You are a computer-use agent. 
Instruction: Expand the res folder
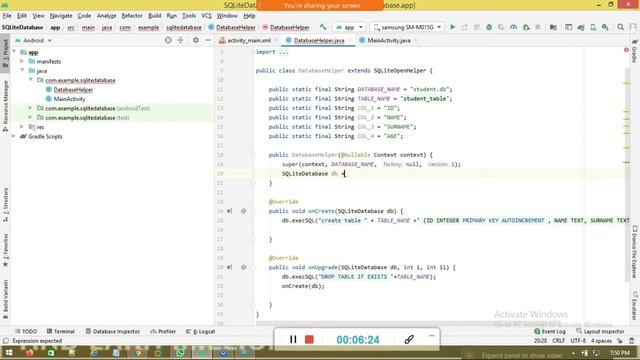coord(22,127)
